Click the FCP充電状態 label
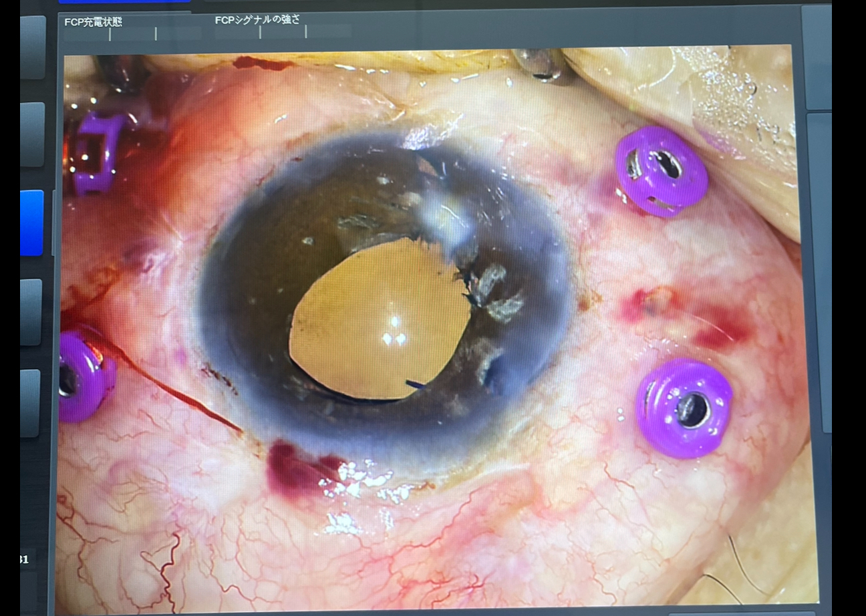Image resolution: width=866 pixels, height=616 pixels. (x=94, y=21)
